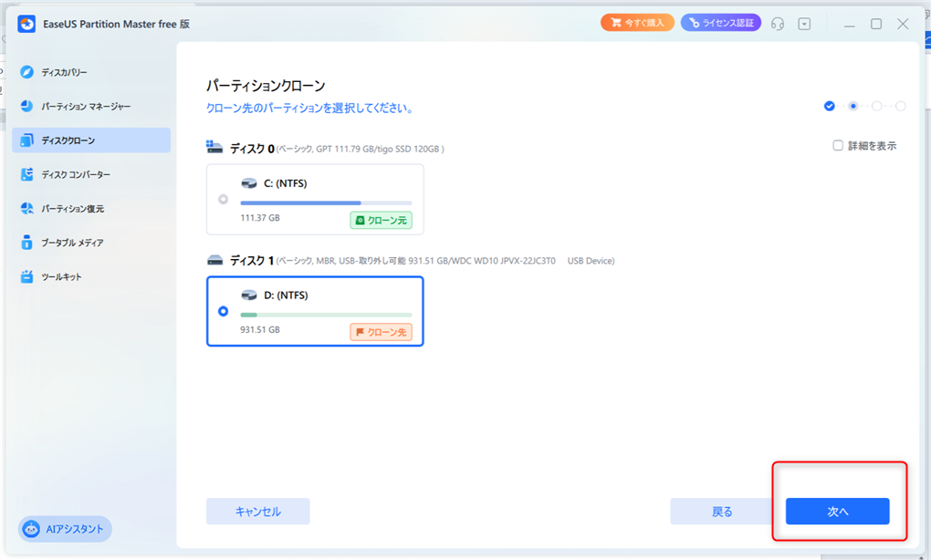Click the ディスク 1 header text

252,261
